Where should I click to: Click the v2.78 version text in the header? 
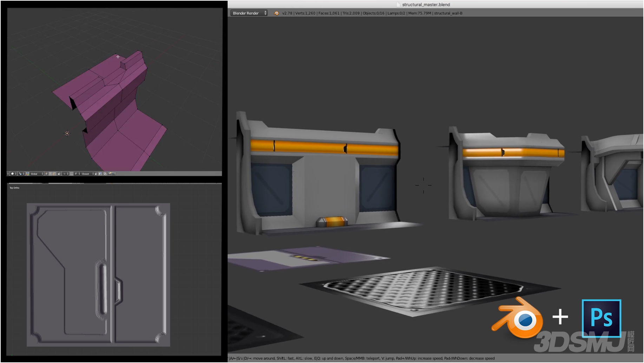tap(287, 13)
